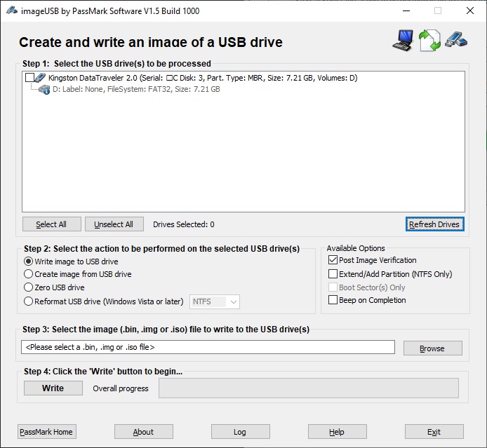Select Create image from USB drive
Viewport: 487px width, 448px height.
pyautogui.click(x=28, y=274)
